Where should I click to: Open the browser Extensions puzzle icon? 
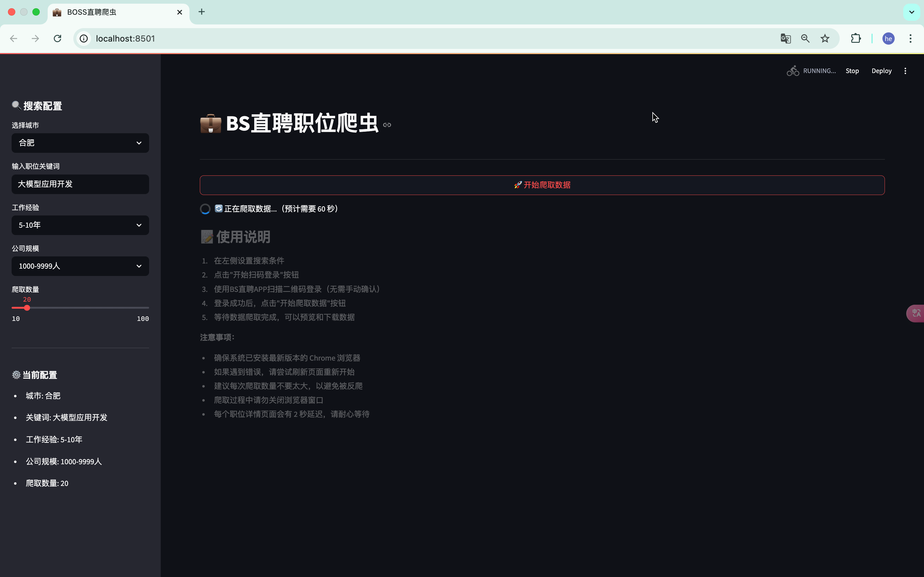[856, 38]
